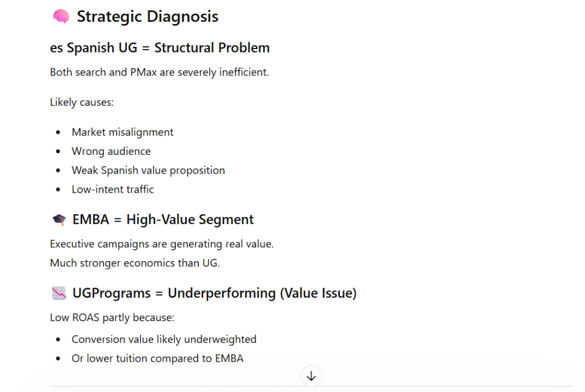Click the sentence about search and PMax inefficiency

159,73
